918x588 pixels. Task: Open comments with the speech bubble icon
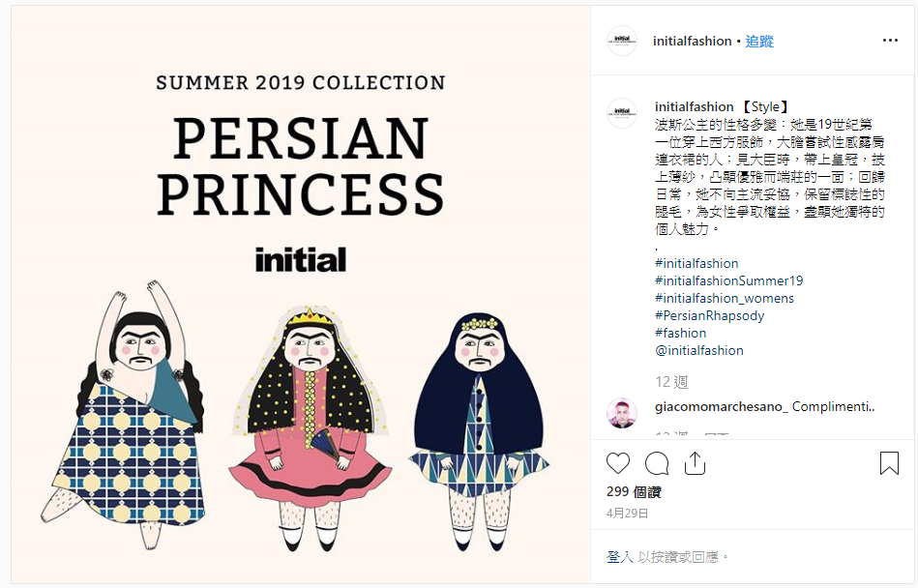pos(656,463)
